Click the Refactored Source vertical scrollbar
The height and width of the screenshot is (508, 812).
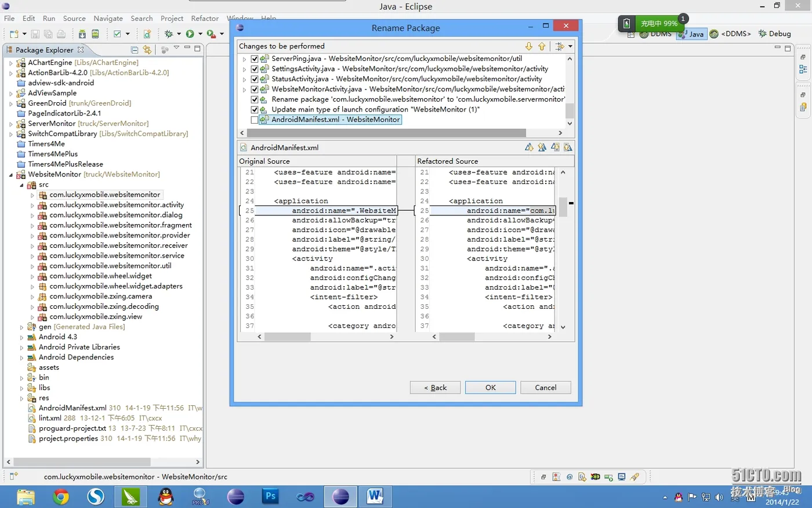563,207
